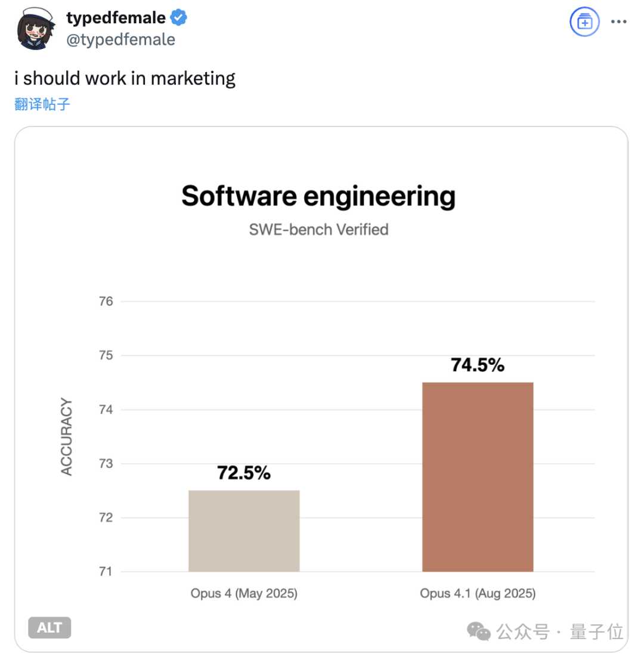Click the WeChat logo watermark icon
The image size is (644, 657).
coord(478,631)
